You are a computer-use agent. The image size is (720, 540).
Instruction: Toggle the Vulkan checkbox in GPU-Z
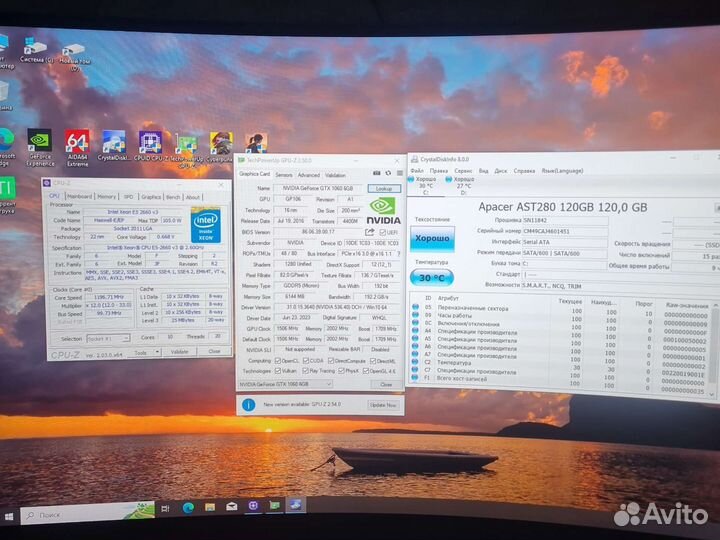tap(277, 371)
